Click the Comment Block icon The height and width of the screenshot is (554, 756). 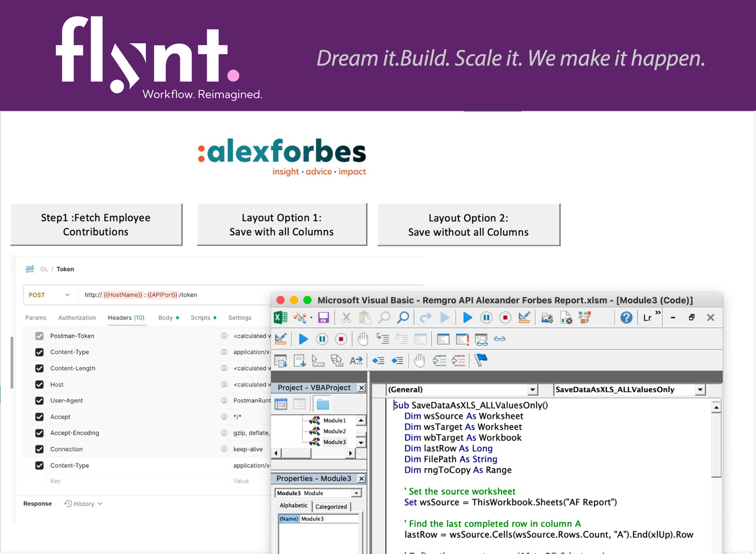[439, 360]
